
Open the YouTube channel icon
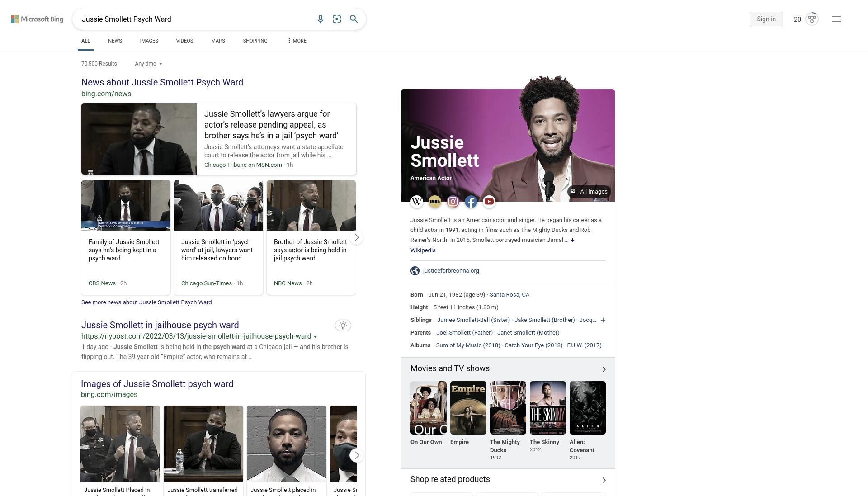(489, 202)
